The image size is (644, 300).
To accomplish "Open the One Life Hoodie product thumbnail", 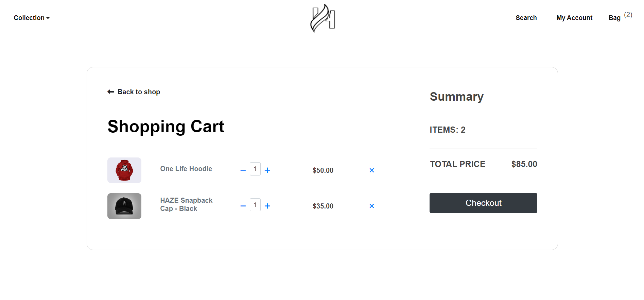I will tap(124, 170).
